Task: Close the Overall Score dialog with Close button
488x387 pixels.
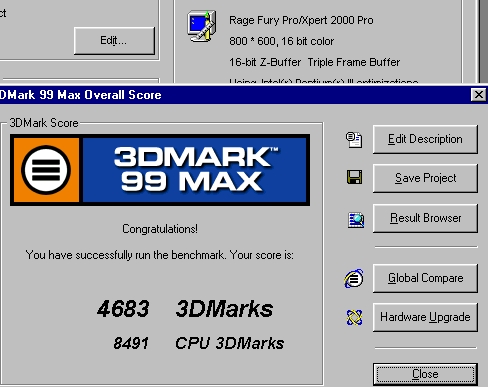Action: tap(425, 374)
